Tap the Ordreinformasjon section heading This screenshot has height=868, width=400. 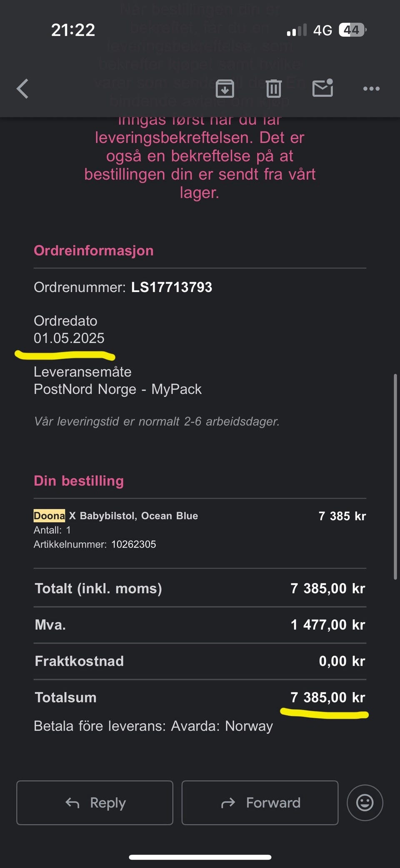pos(94,250)
